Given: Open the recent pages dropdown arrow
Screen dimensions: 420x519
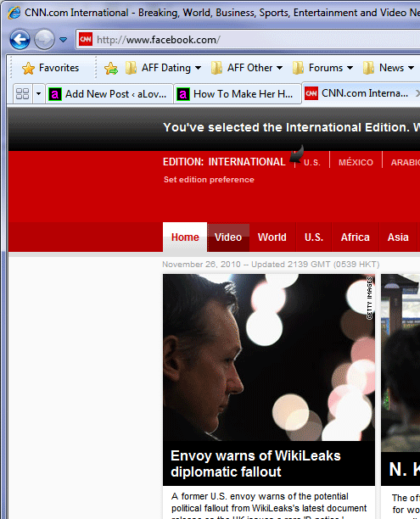Looking at the screenshot, I should tap(63, 40).
